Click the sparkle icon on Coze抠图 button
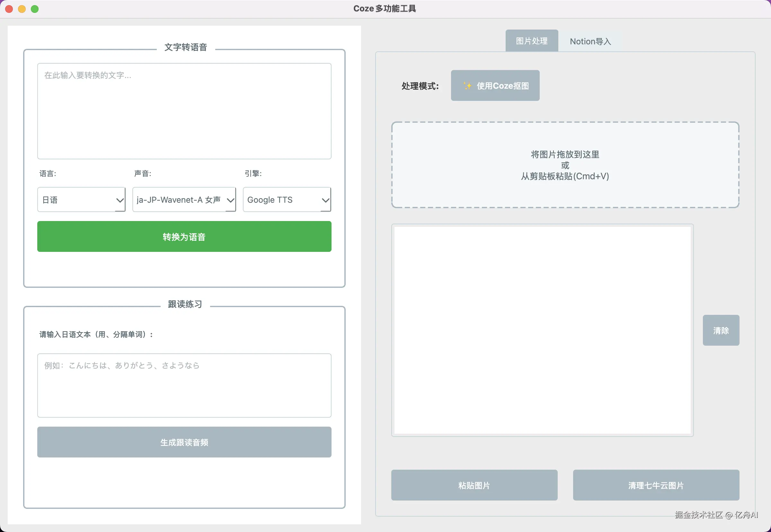The image size is (771, 532). click(467, 86)
